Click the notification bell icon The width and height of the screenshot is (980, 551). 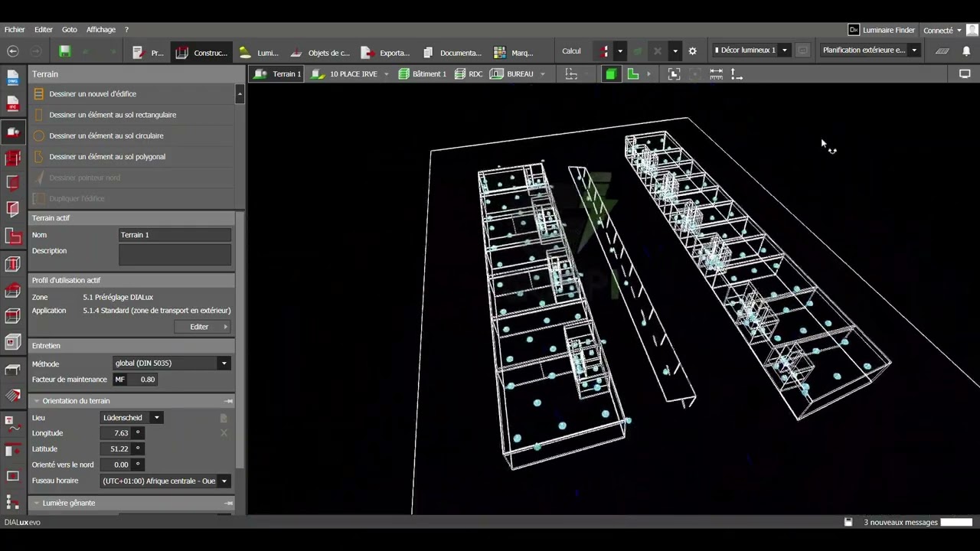tap(966, 51)
